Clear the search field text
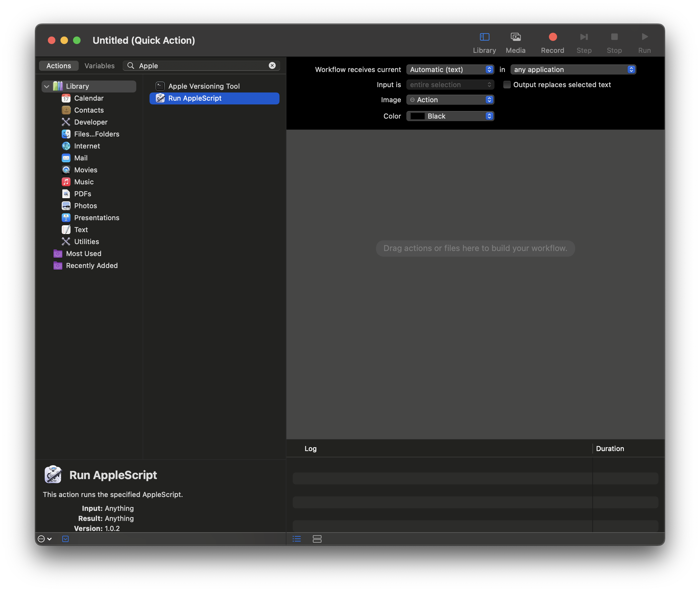This screenshot has height=592, width=700. [x=272, y=66]
